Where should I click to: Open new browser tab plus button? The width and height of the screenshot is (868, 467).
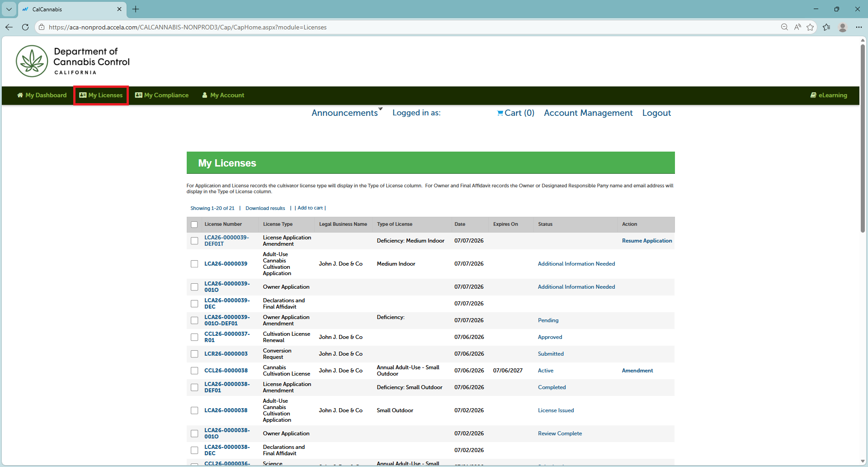(x=136, y=9)
